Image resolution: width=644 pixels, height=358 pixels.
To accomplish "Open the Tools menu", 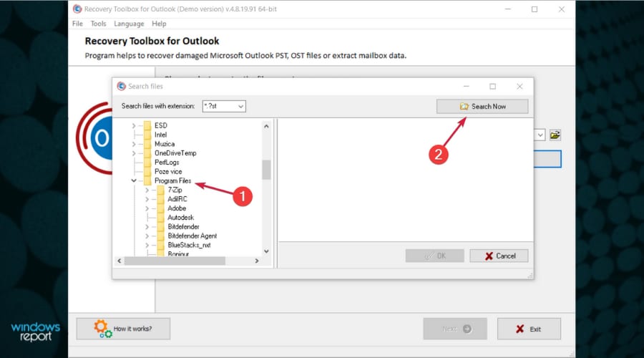I will click(x=98, y=24).
